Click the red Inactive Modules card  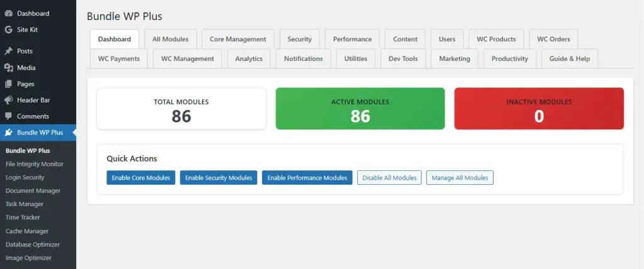539,109
